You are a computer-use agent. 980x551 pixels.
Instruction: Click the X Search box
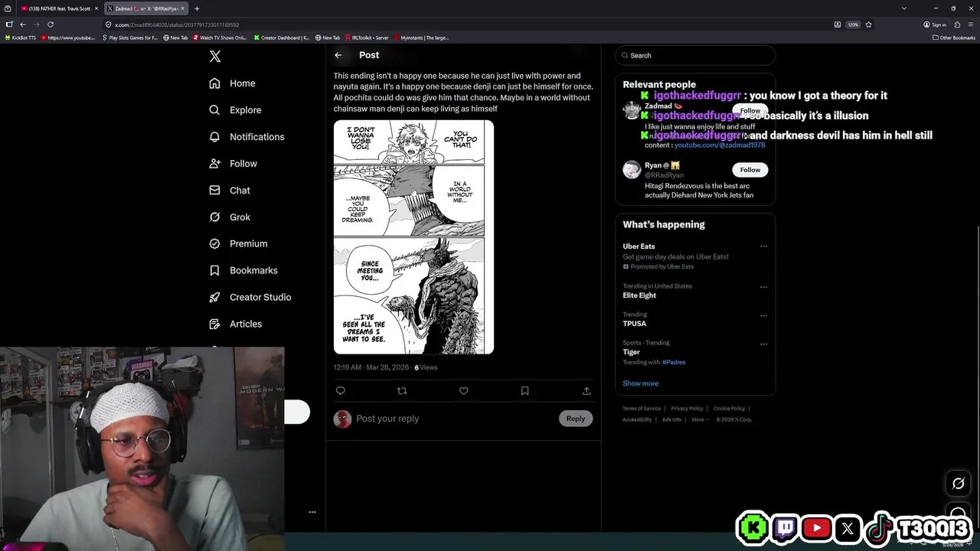pos(695,55)
